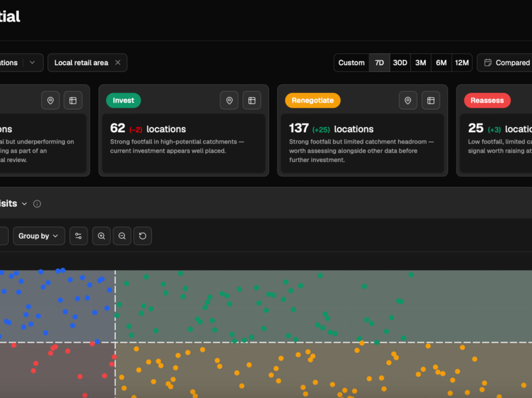Select the Custom date range

(x=351, y=63)
